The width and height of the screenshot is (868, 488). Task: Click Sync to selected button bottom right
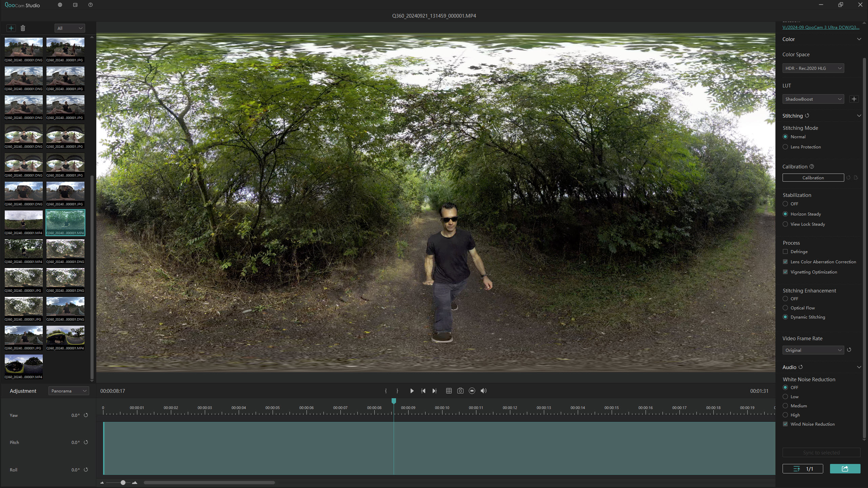point(822,452)
